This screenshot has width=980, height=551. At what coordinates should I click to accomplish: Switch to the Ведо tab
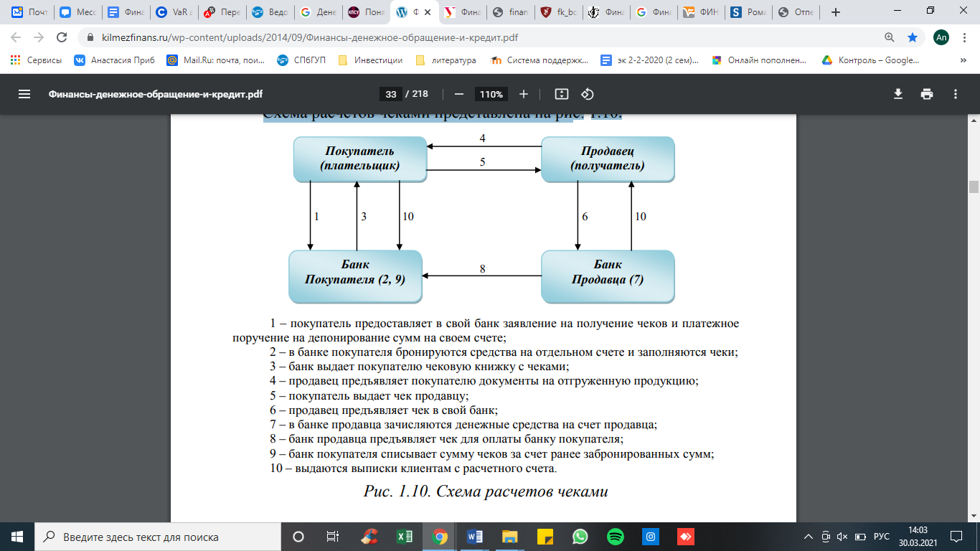click(270, 12)
